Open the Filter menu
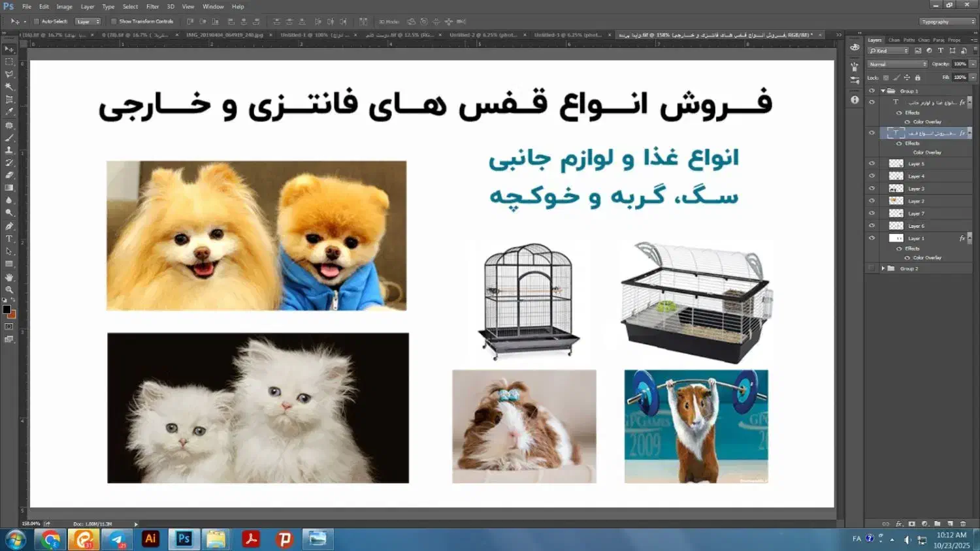 point(152,7)
